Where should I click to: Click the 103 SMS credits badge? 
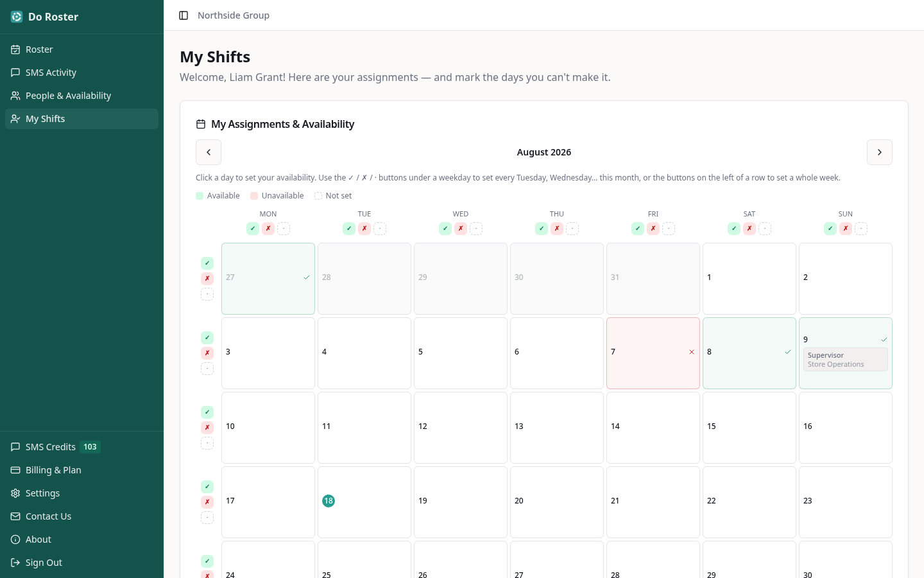click(x=90, y=447)
